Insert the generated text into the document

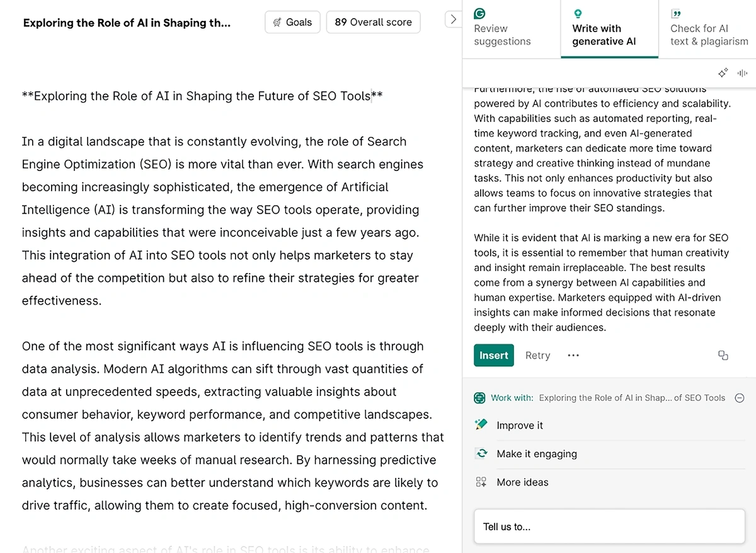[494, 356]
